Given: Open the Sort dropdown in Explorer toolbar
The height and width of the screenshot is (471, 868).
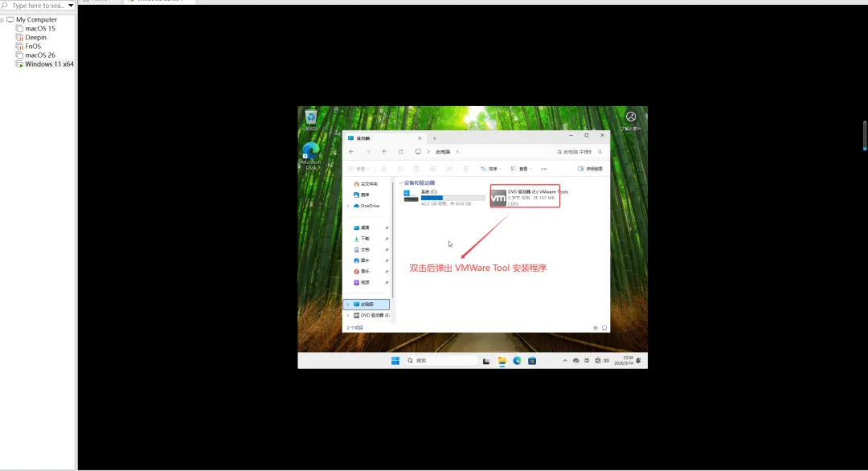Looking at the screenshot, I should pos(491,169).
